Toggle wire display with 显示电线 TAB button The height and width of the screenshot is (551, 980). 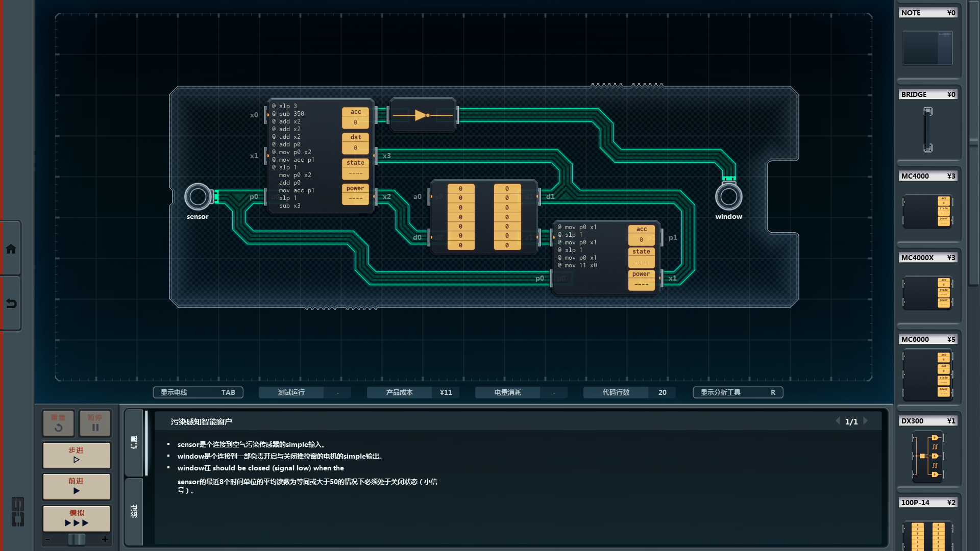click(198, 392)
